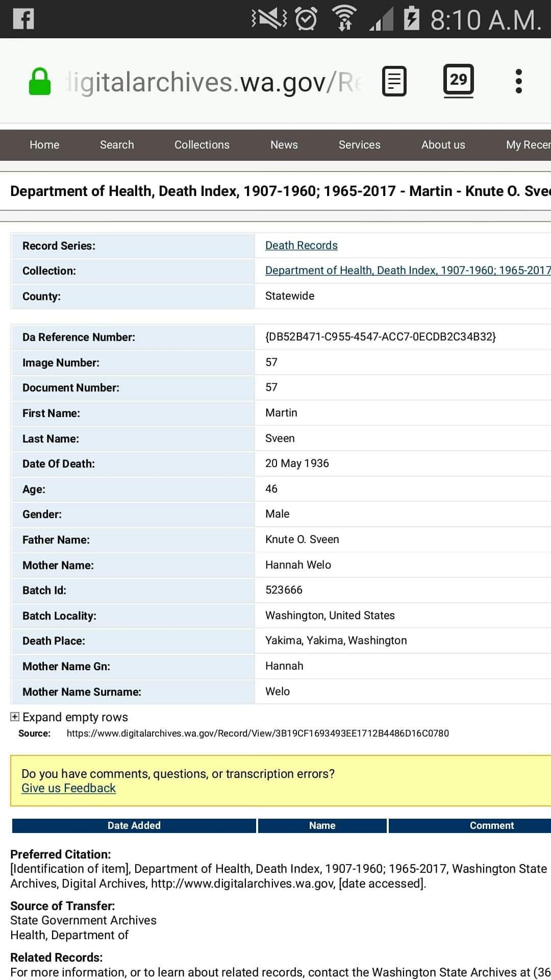Open the Services navigation item
This screenshot has width=551, height=980.
pyautogui.click(x=360, y=145)
